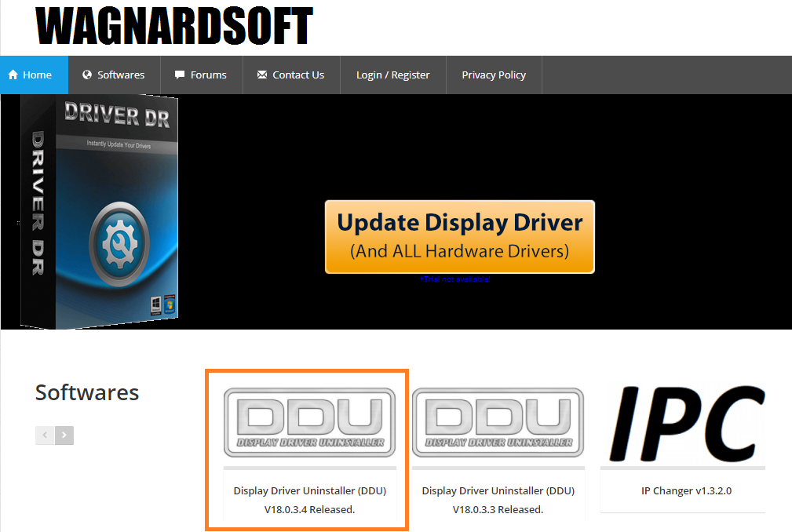Viewport: 792px width, 532px height.
Task: Click the Softwares section heading
Action: [87, 392]
